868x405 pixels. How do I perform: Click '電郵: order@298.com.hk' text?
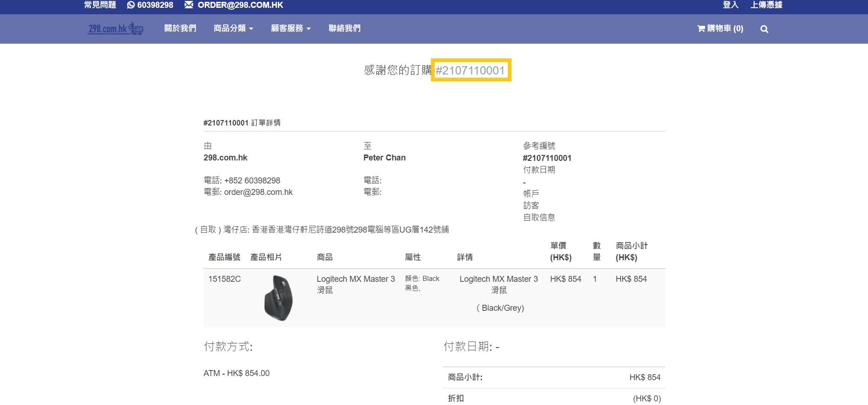[x=248, y=192]
